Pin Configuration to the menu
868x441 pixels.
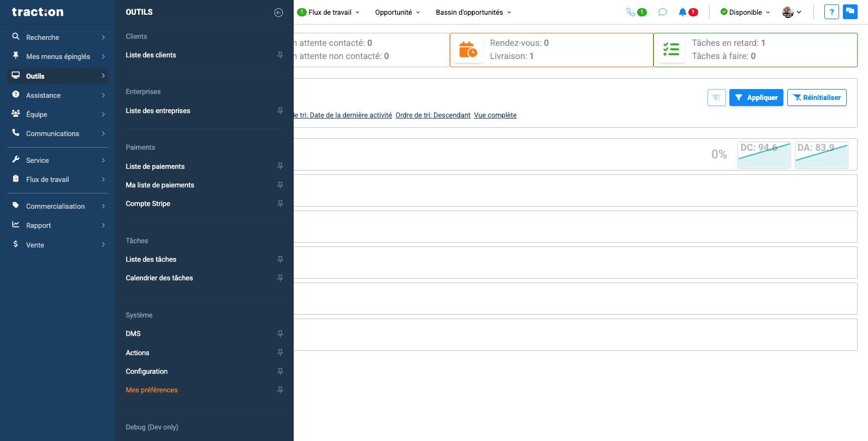280,372
